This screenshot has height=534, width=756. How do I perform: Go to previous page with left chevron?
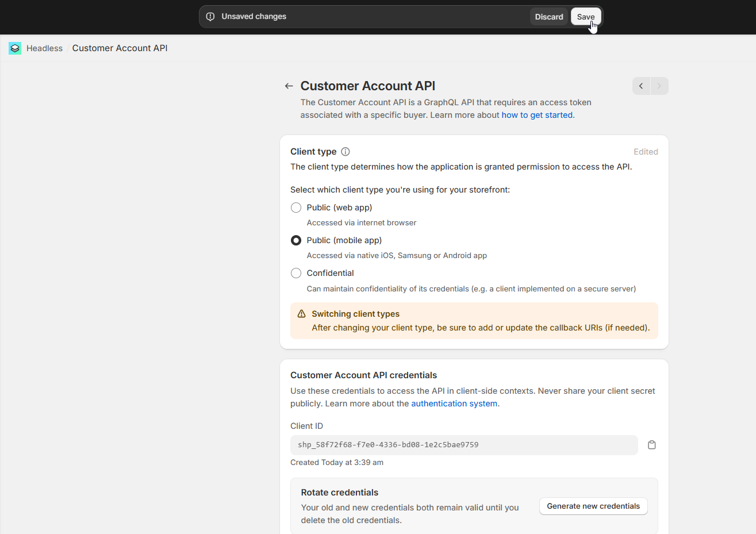[x=641, y=86]
